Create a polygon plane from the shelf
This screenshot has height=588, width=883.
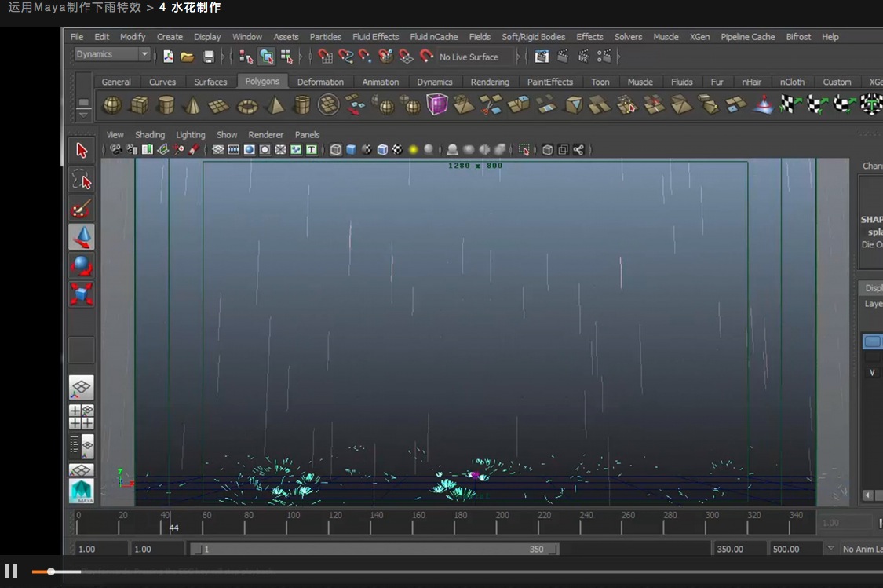coord(219,105)
